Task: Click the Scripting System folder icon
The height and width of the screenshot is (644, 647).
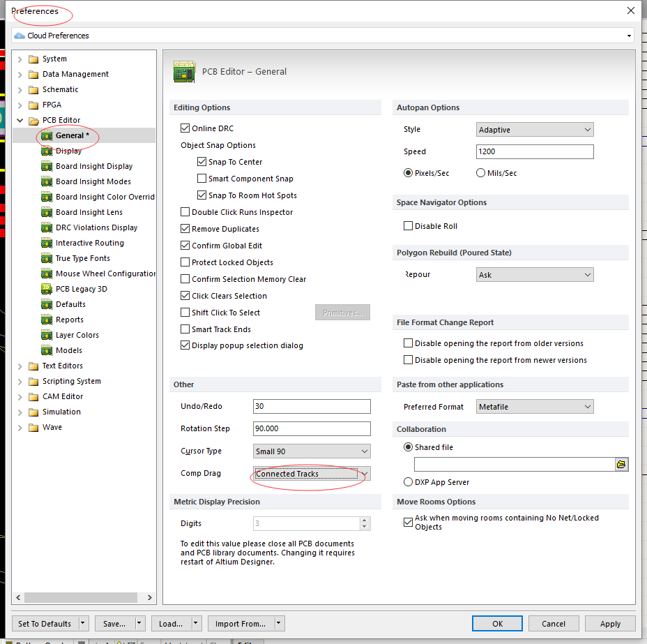Action: pos(33,382)
